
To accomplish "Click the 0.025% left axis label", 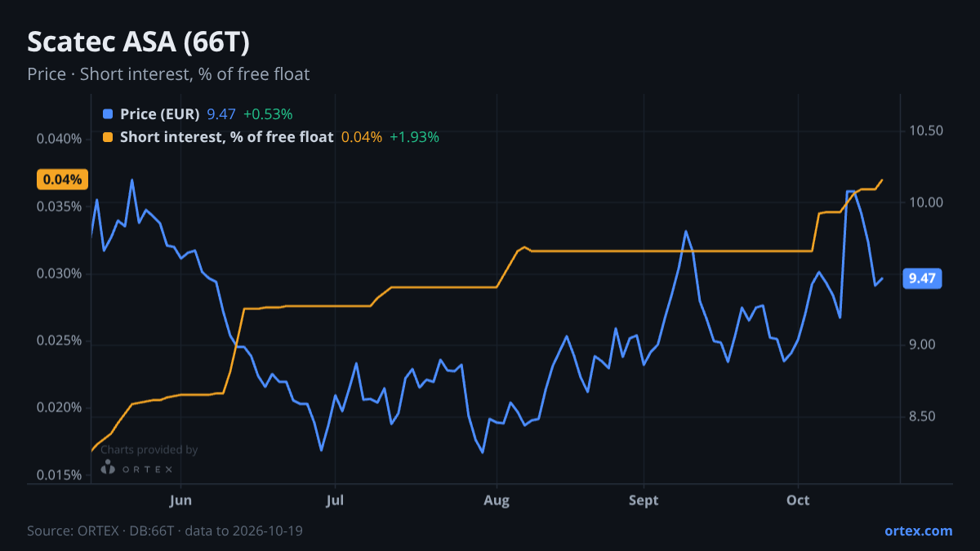I will coord(60,340).
